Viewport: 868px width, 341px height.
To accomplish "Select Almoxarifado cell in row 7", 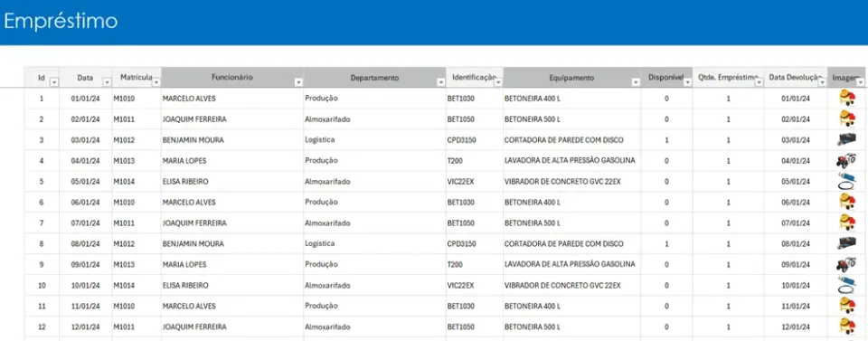I will (374, 223).
